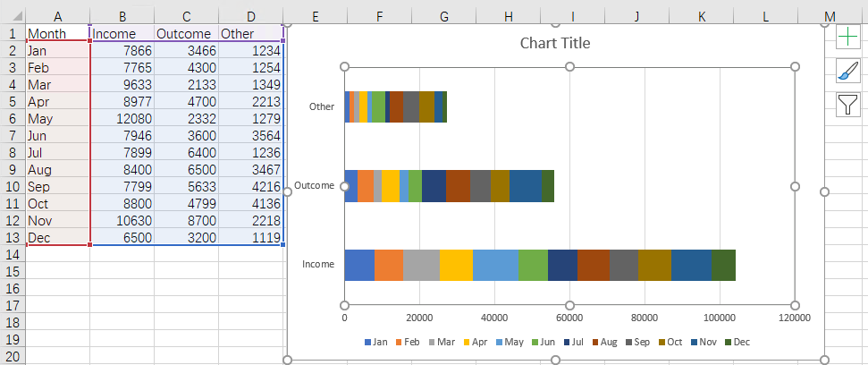
Task: Select row 15 header
Action: pos(13,271)
